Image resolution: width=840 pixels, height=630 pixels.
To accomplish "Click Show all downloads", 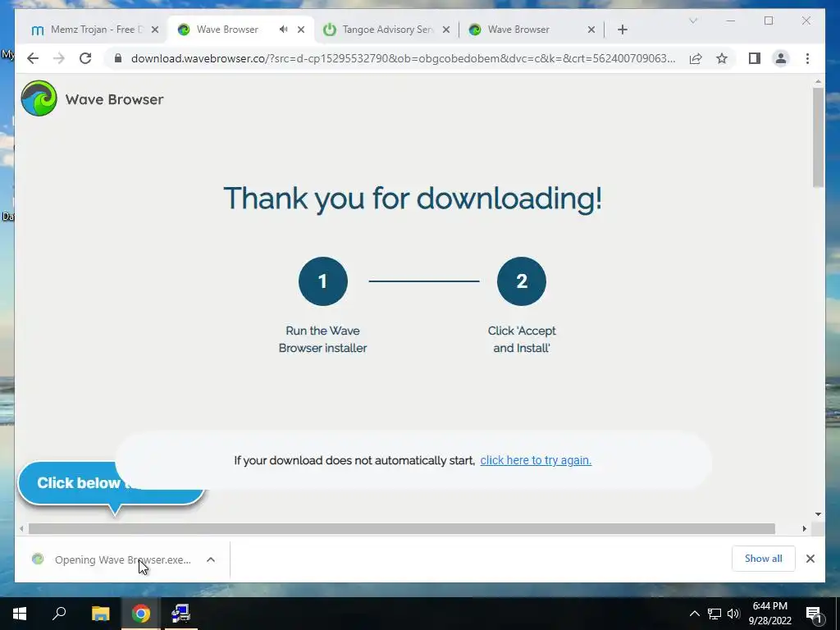I will [x=764, y=558].
